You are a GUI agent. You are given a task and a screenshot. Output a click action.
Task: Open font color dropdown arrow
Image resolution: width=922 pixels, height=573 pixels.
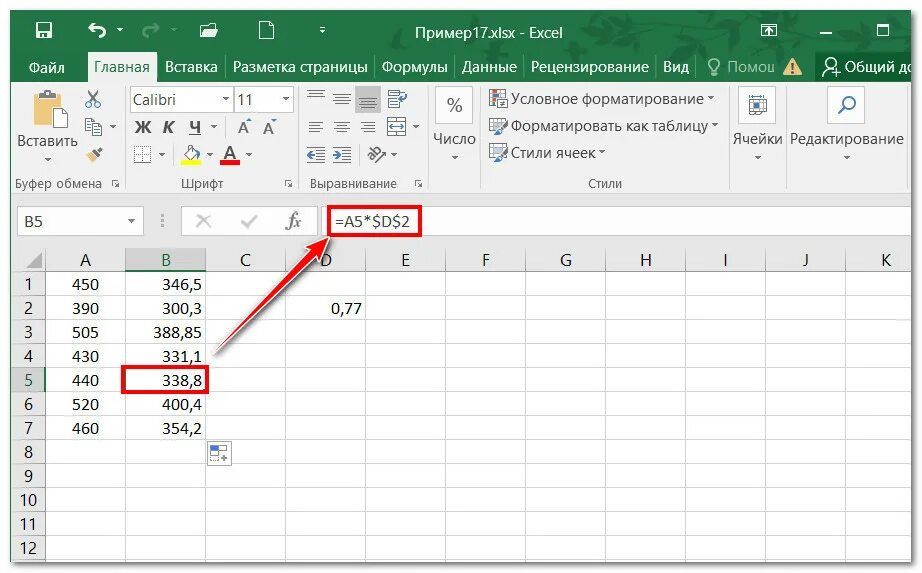tap(249, 155)
